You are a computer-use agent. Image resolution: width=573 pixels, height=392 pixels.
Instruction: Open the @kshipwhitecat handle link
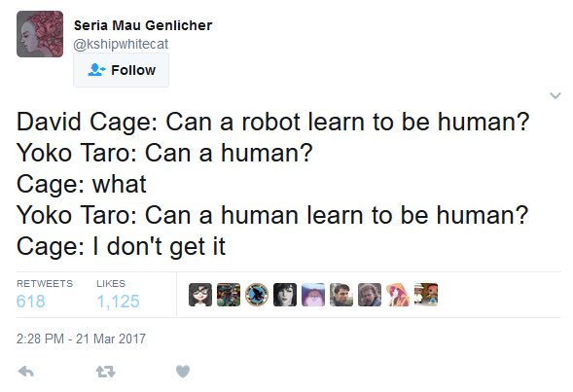pyautogui.click(x=121, y=44)
